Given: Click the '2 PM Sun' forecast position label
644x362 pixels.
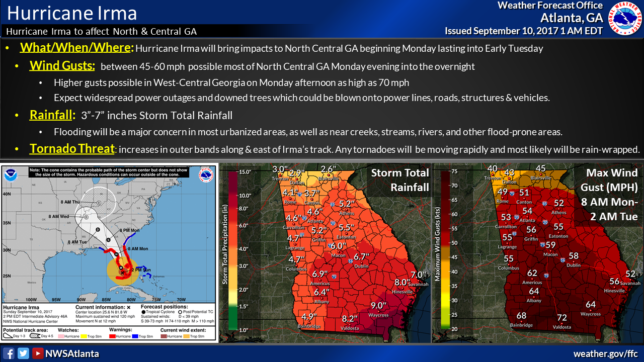Looking at the screenshot, I should [141, 270].
